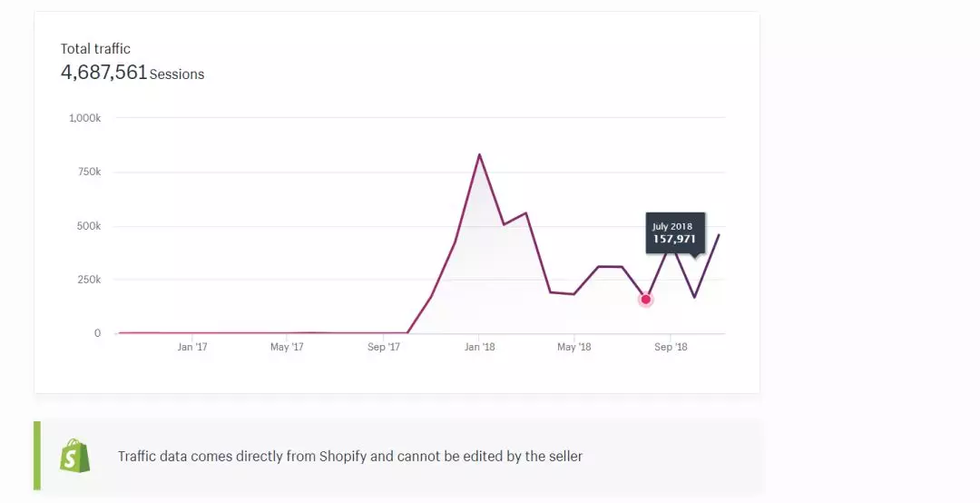
Task: Click the 500k y-axis label
Action: tap(88, 226)
